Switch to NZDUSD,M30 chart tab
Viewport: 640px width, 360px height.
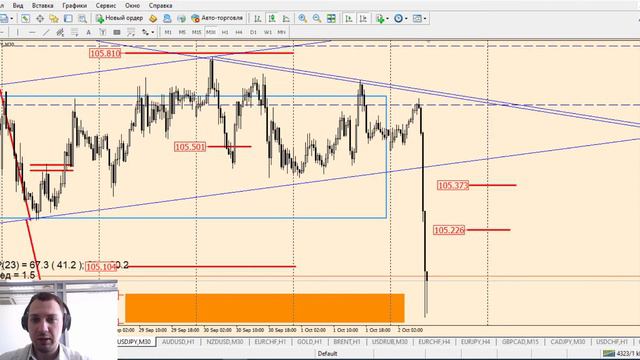225,342
